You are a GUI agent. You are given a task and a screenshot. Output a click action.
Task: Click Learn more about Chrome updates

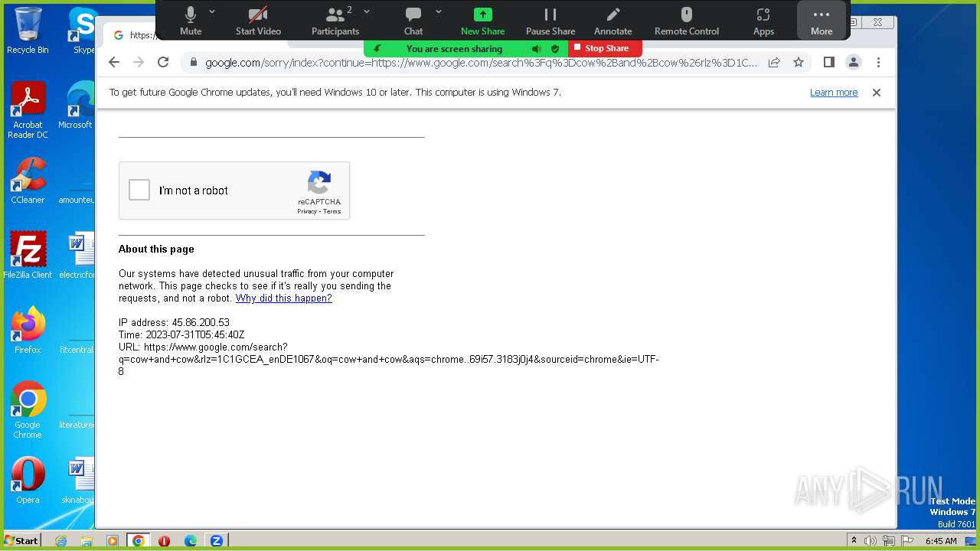click(834, 93)
